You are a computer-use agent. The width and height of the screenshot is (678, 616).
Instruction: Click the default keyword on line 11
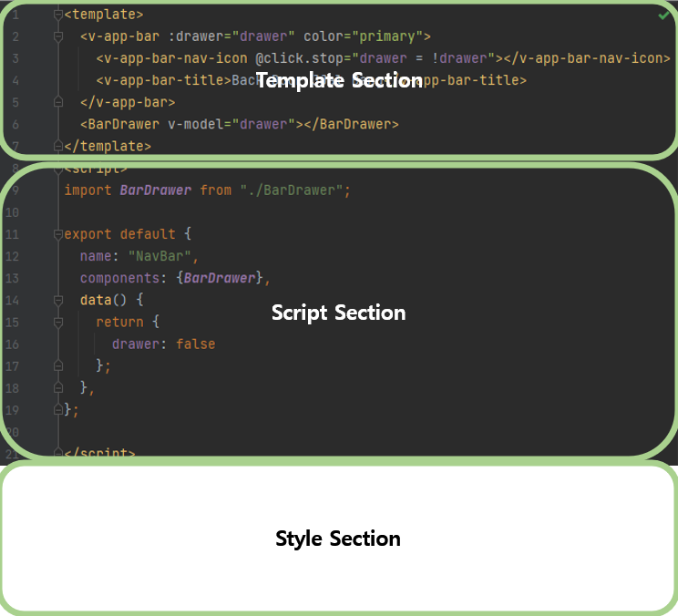pyautogui.click(x=148, y=234)
